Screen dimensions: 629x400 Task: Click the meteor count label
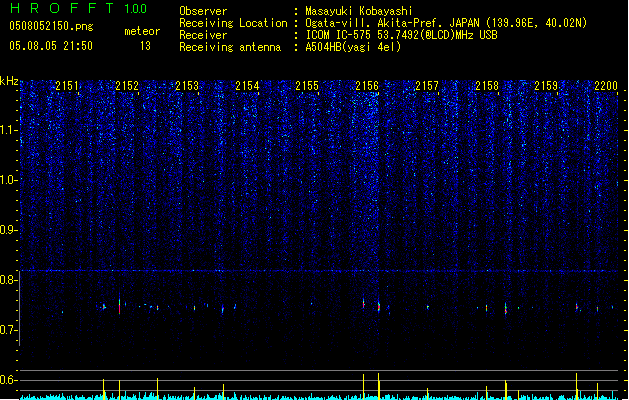click(x=142, y=31)
